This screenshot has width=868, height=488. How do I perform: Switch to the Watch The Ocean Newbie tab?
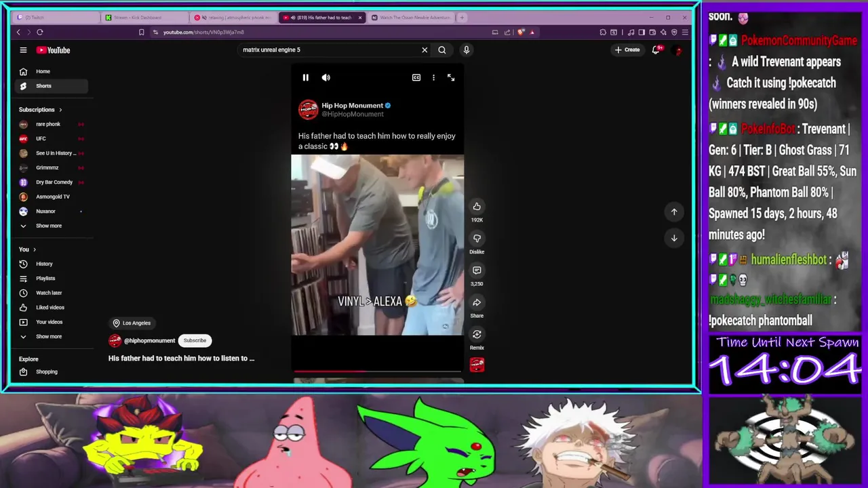(x=411, y=18)
